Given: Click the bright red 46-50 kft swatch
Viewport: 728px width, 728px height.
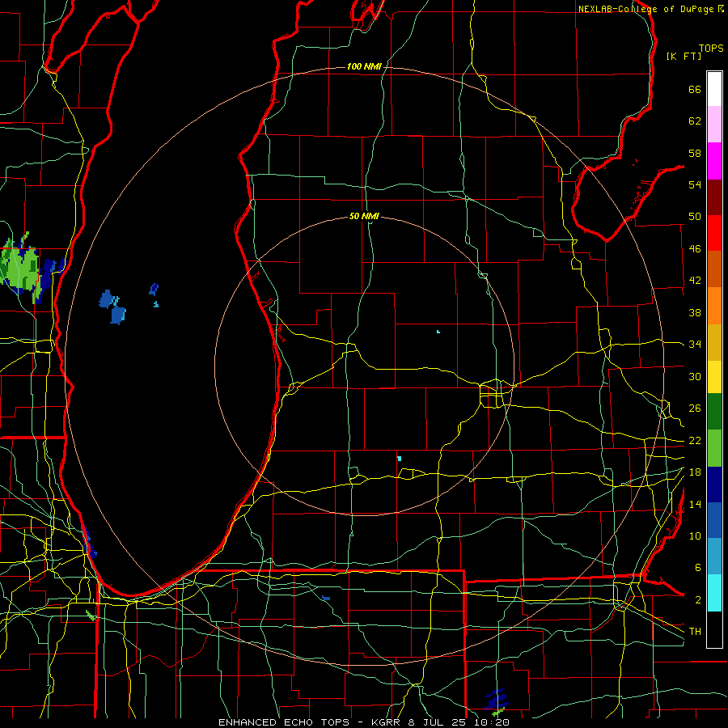Looking at the screenshot, I should pos(714,233).
